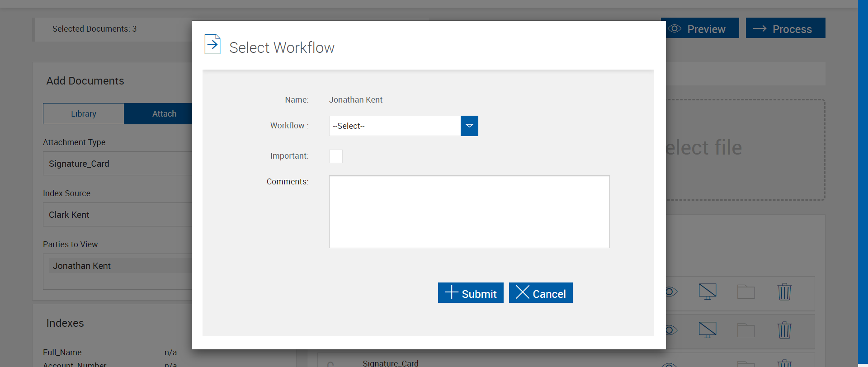Switch to the Library tab
The height and width of the screenshot is (367, 868).
(84, 114)
